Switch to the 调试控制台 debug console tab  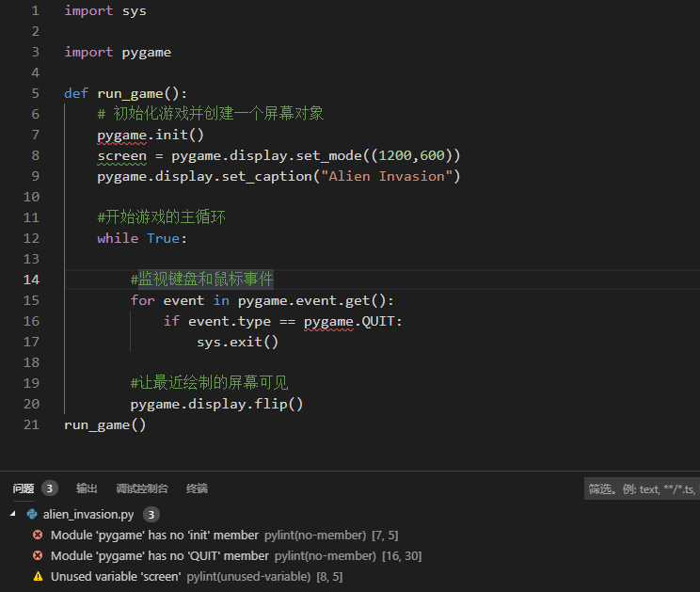tap(142, 488)
